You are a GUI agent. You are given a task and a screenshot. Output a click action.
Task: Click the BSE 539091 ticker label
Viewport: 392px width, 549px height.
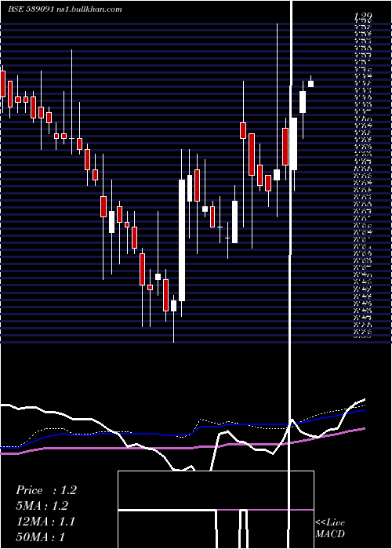click(x=31, y=9)
